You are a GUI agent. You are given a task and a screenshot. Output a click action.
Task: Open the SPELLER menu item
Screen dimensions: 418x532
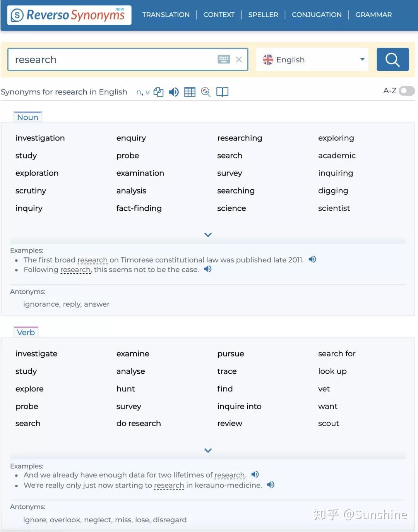coord(263,15)
